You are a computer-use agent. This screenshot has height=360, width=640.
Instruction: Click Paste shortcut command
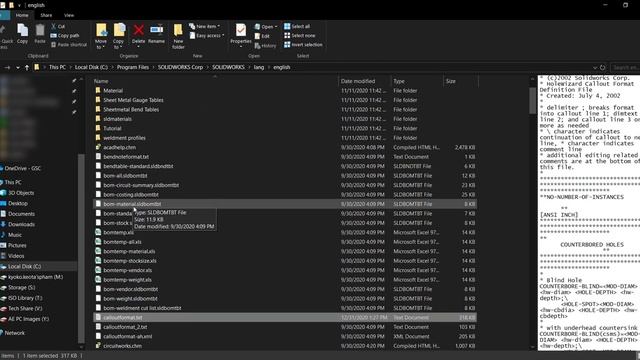pyautogui.click(x=69, y=44)
